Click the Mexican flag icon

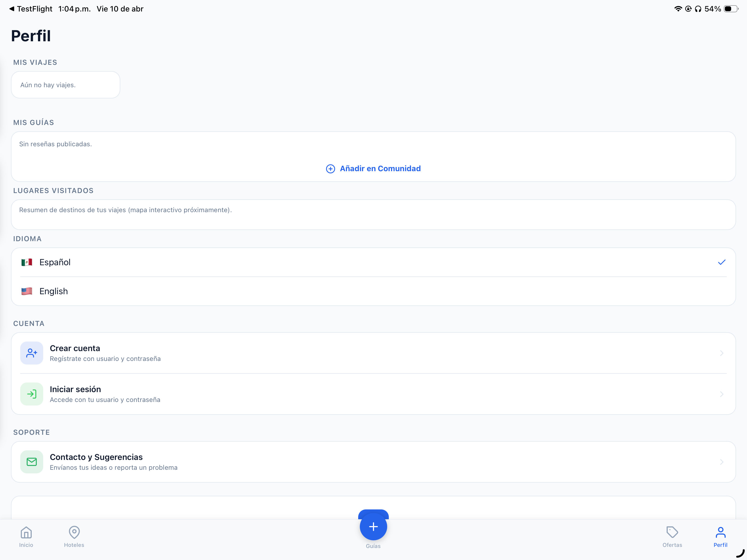point(27,262)
